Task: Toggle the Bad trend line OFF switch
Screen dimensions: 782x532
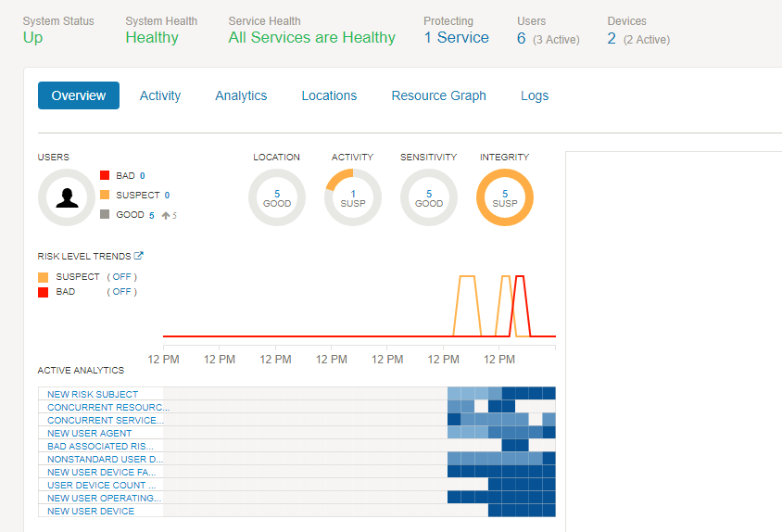Action: pyautogui.click(x=122, y=292)
